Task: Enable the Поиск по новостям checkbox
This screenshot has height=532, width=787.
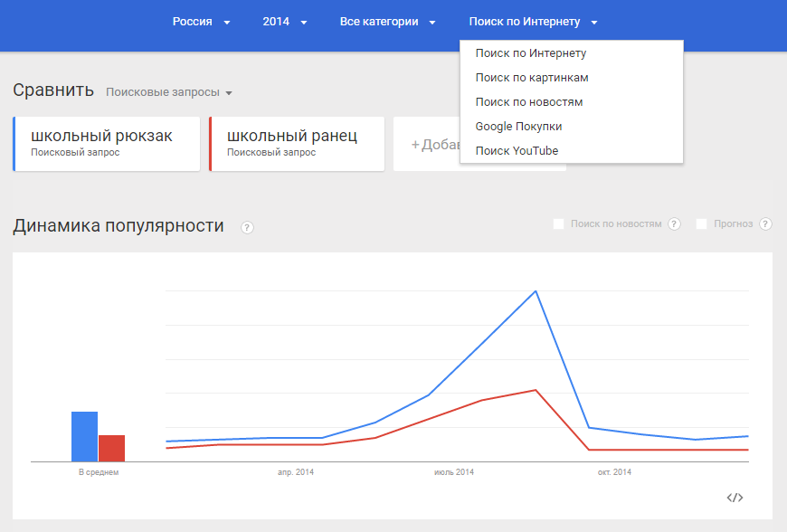Action: [x=559, y=223]
